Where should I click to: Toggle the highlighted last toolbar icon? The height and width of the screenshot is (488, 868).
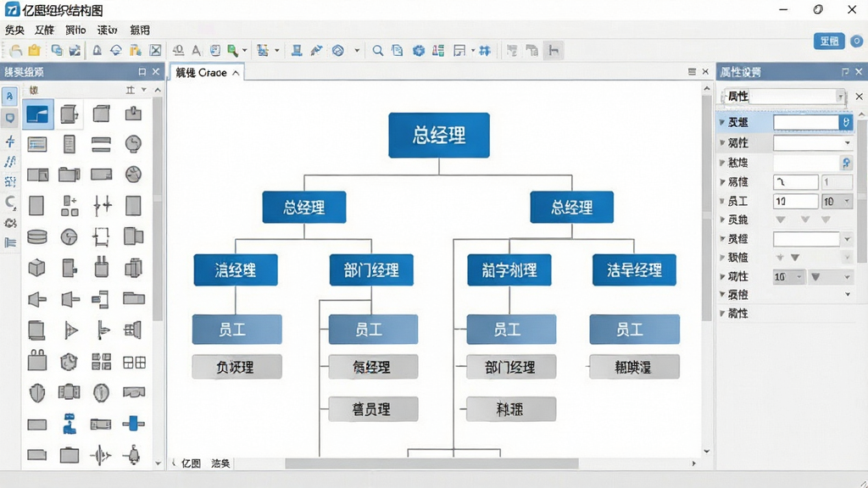click(553, 50)
